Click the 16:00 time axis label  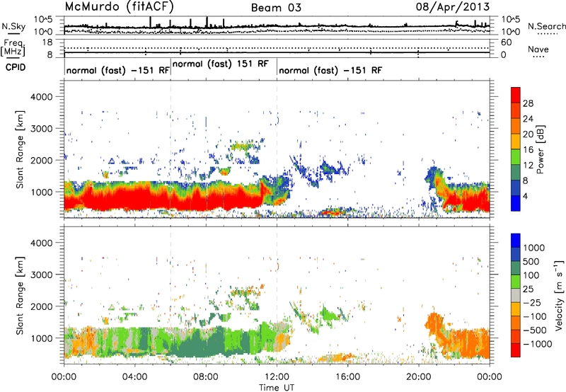point(347,376)
